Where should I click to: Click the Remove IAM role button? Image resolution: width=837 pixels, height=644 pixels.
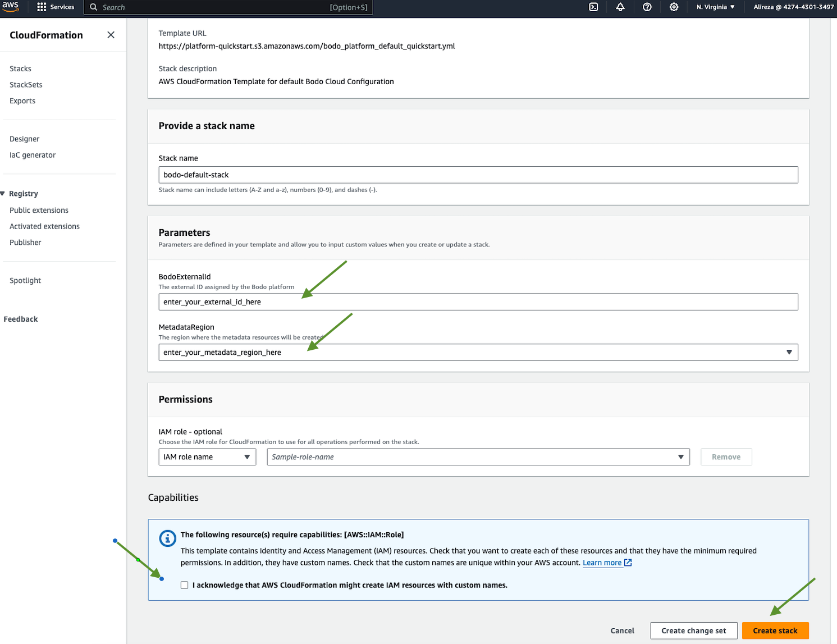coord(726,457)
